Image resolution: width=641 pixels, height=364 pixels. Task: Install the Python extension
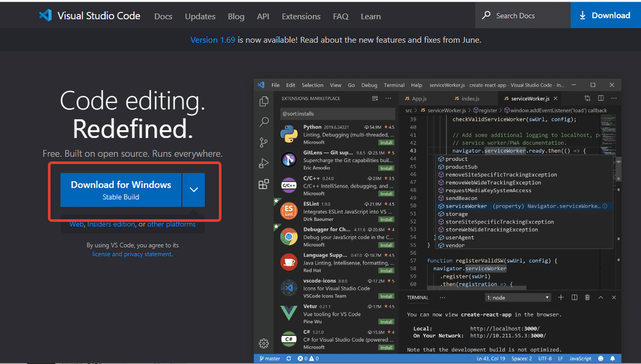tap(386, 143)
